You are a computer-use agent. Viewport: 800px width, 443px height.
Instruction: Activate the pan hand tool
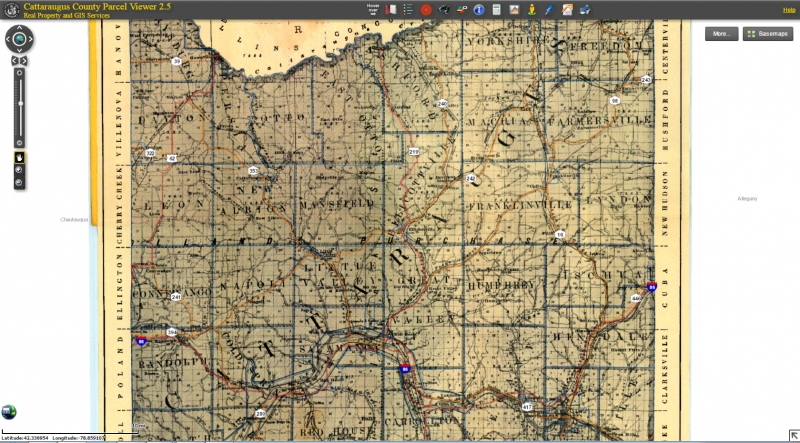click(19, 157)
